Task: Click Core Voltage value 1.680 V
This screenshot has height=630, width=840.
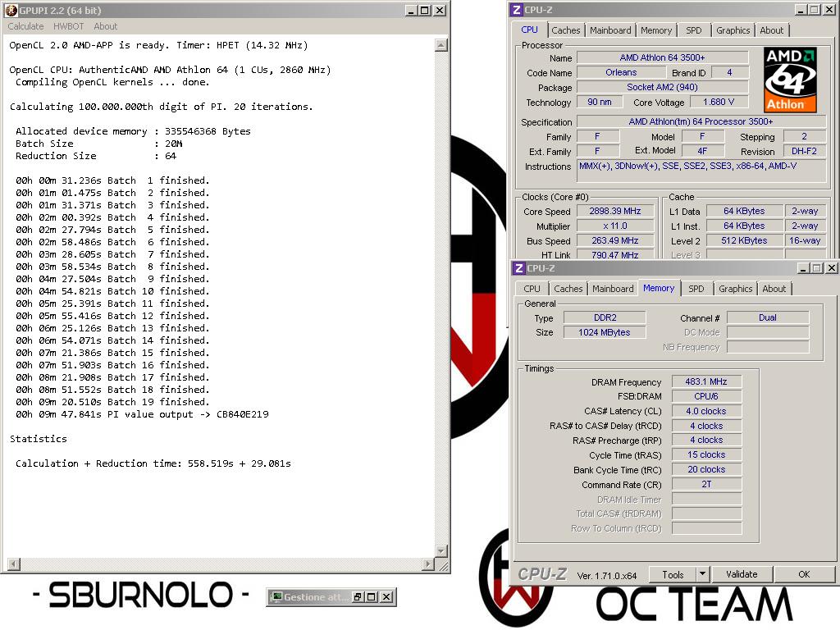Action: [x=719, y=102]
